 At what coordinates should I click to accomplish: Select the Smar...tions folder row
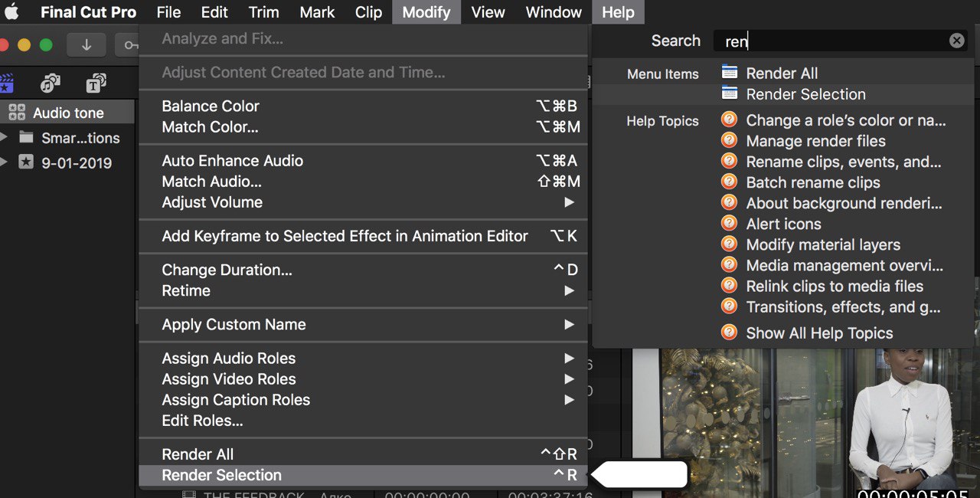pos(67,138)
